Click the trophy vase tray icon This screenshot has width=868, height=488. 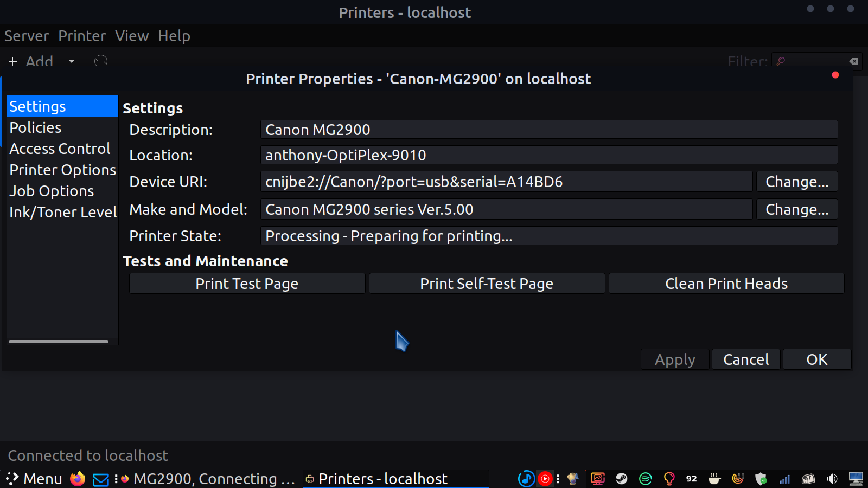tap(573, 479)
